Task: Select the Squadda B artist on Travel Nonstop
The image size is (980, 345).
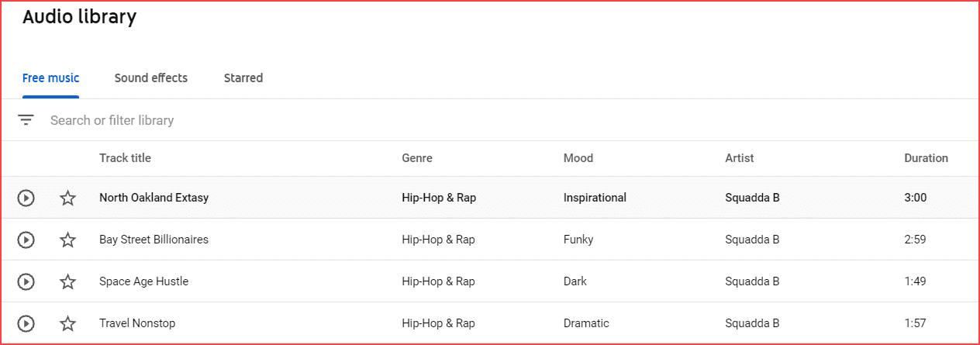Action: coord(752,323)
